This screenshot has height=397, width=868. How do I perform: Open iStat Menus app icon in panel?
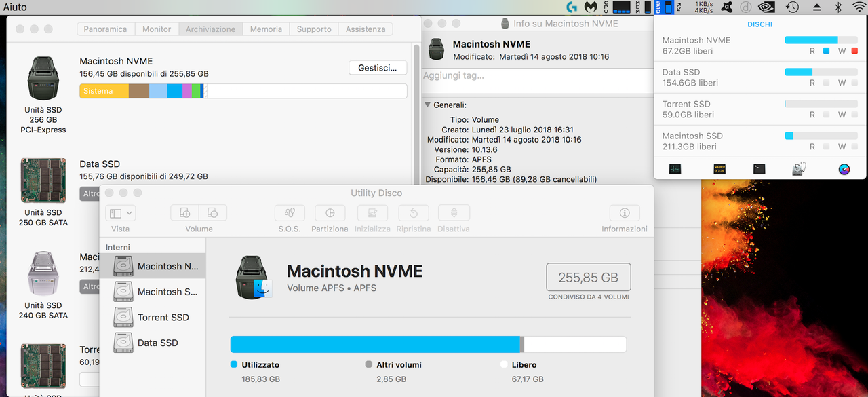(x=844, y=169)
